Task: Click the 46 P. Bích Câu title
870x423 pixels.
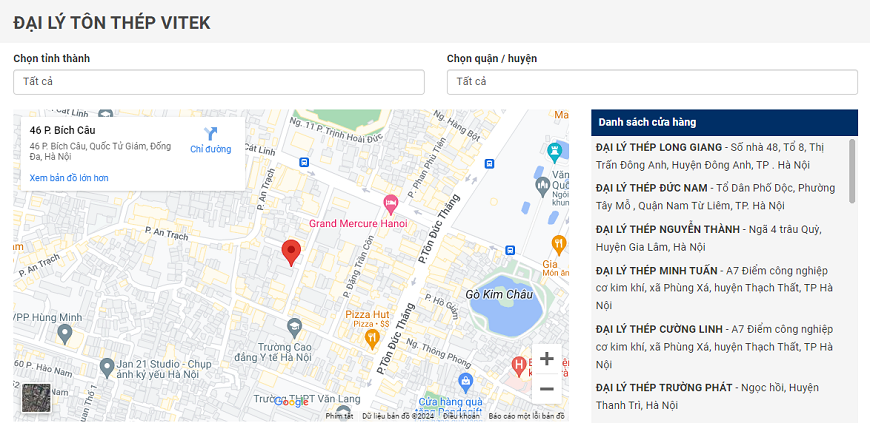Action: pyautogui.click(x=63, y=130)
